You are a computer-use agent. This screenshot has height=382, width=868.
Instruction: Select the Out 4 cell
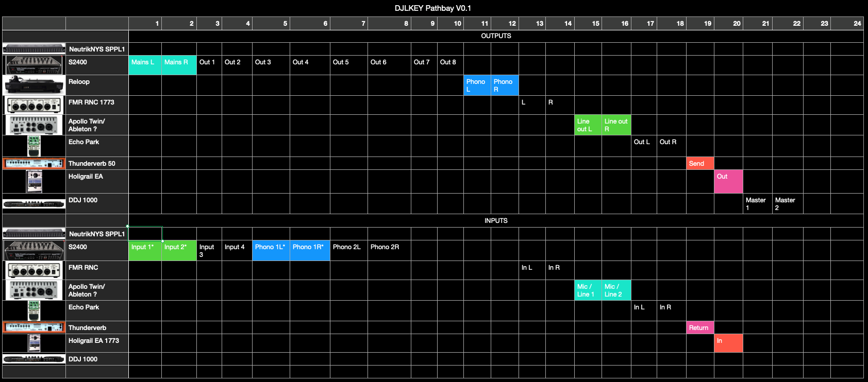(310, 65)
